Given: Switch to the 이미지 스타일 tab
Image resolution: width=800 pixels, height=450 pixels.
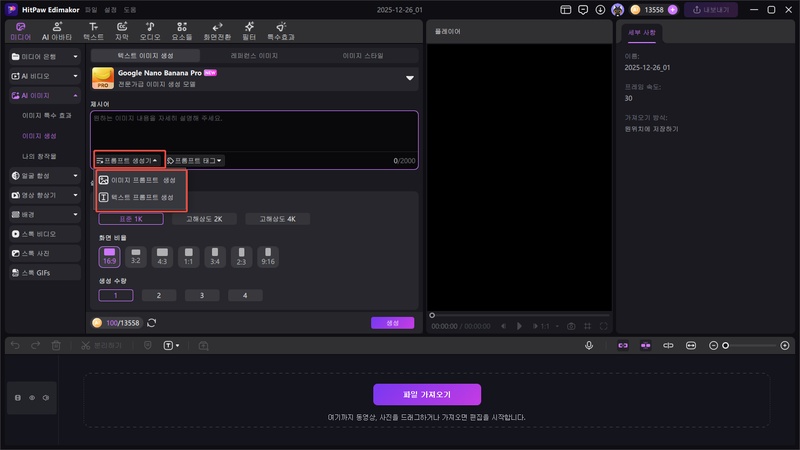Looking at the screenshot, I should (x=363, y=56).
